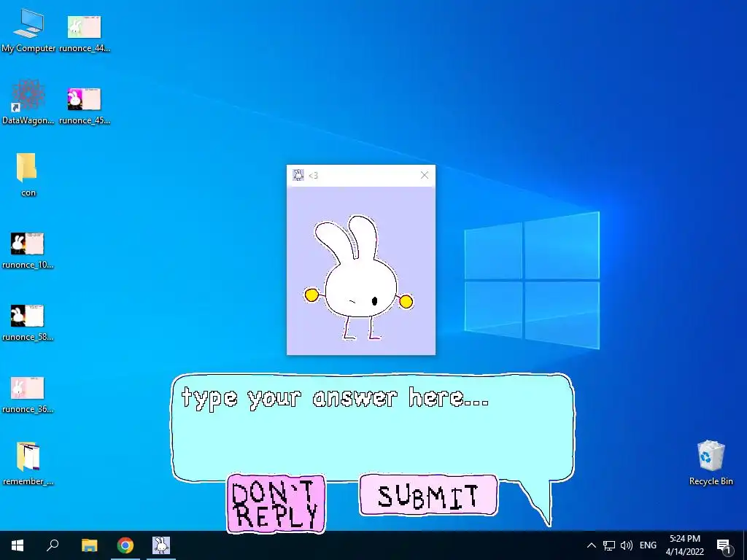747x560 pixels.
Task: Select the runonce_45 desktop file
Action: pyautogui.click(x=85, y=104)
